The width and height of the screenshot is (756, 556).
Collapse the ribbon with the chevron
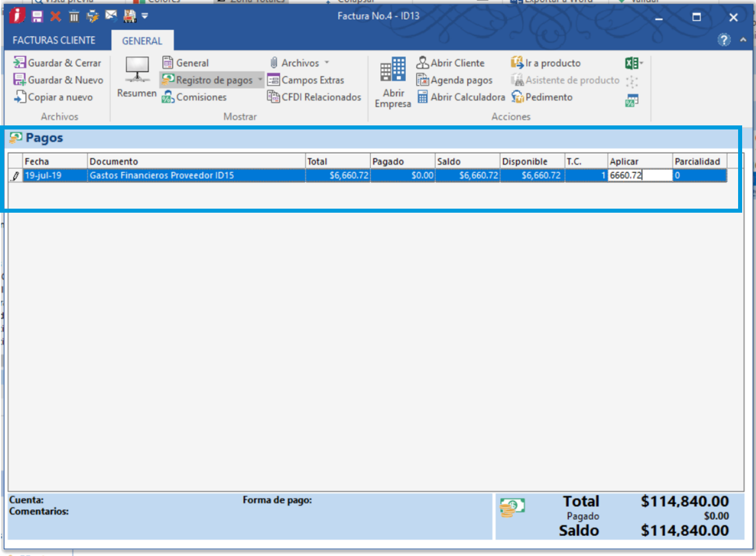point(743,40)
